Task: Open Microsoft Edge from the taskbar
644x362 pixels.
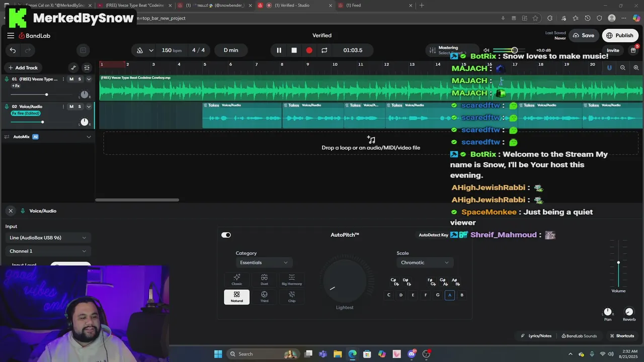Action: (x=352, y=354)
